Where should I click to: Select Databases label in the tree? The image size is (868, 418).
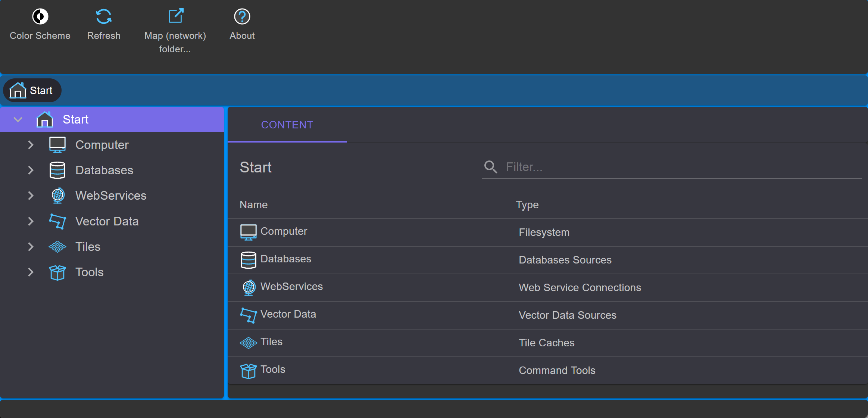(104, 170)
